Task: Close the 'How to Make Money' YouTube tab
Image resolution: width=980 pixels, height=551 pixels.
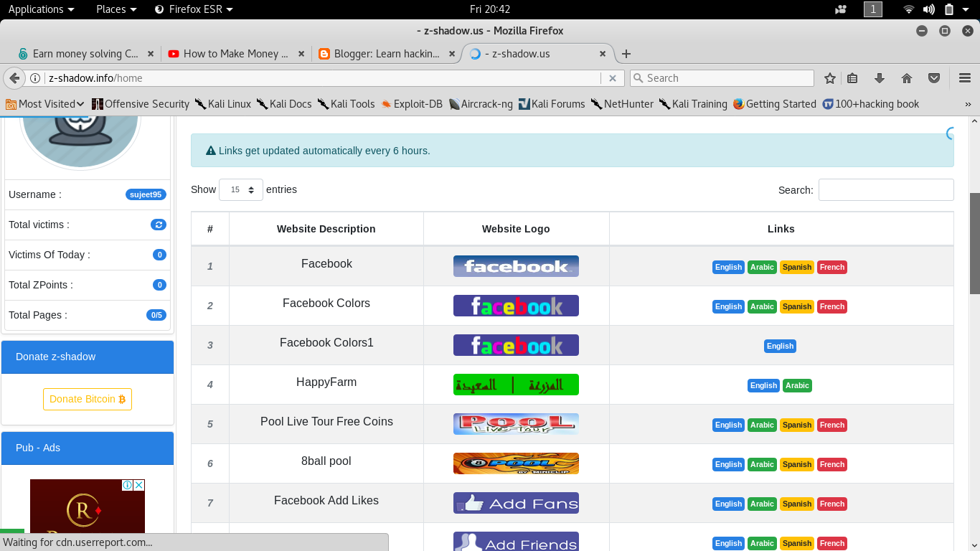Action: [301, 54]
